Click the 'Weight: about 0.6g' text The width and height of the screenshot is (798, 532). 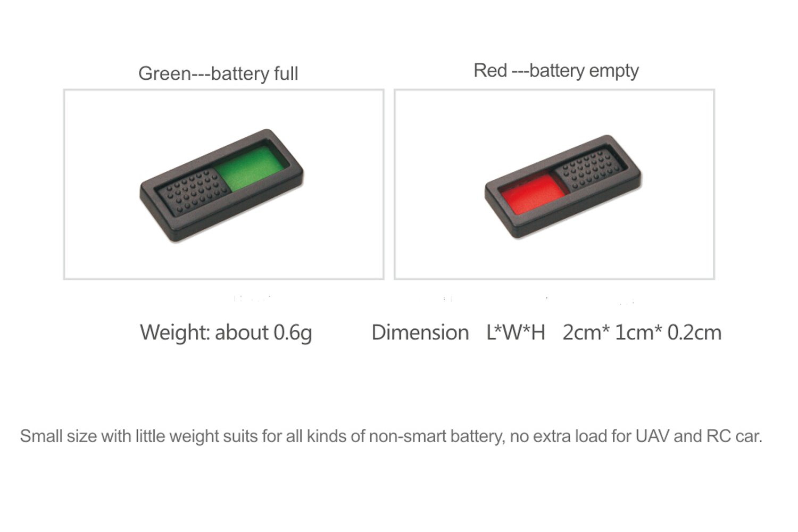226,332
